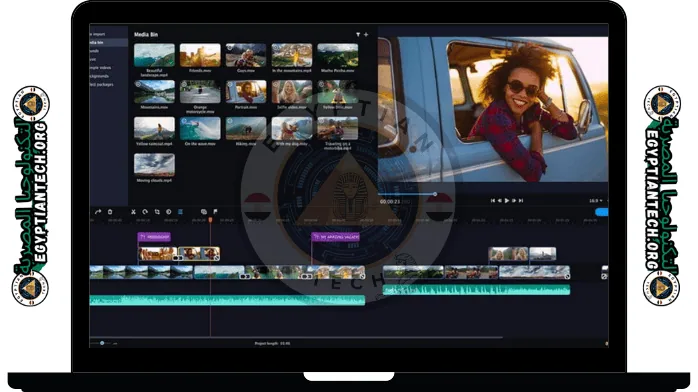This screenshot has width=698, height=392.
Task: Click the preview seek bar handle
Action: tap(435, 194)
